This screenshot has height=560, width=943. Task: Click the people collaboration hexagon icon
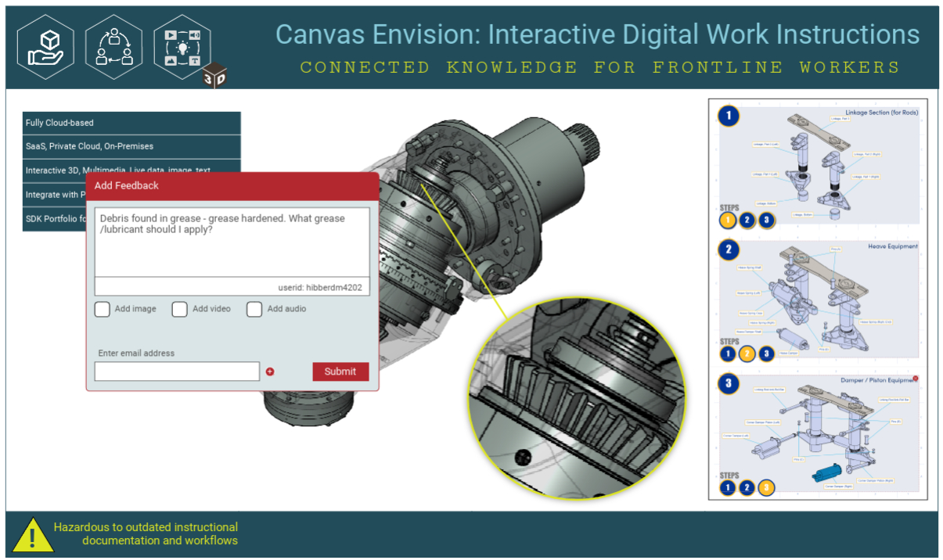pyautogui.click(x=114, y=48)
